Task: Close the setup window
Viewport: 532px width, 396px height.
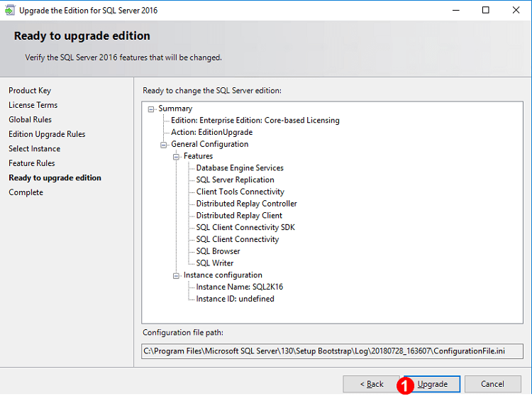Action: [516, 10]
